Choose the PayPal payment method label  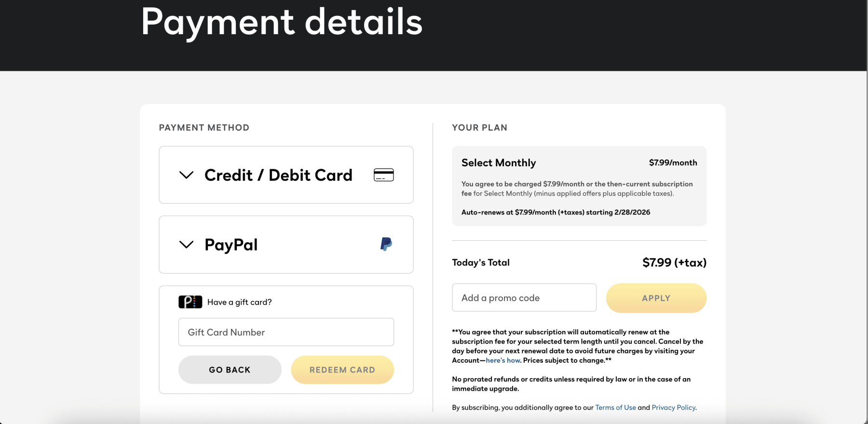click(231, 245)
